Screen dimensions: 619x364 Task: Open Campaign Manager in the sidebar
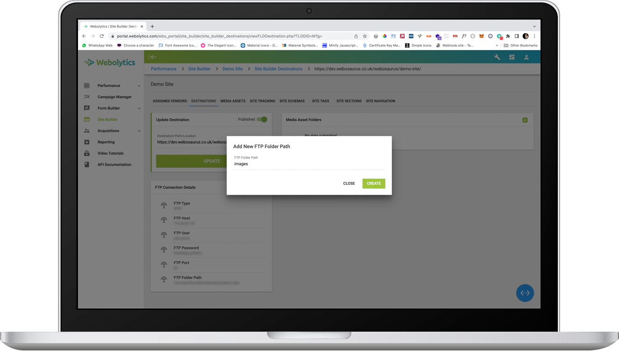114,97
